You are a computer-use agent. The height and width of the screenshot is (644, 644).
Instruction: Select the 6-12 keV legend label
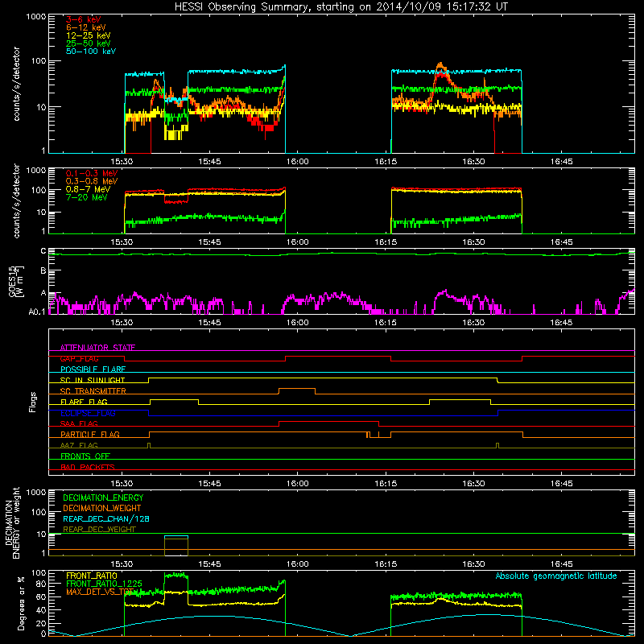click(x=86, y=27)
